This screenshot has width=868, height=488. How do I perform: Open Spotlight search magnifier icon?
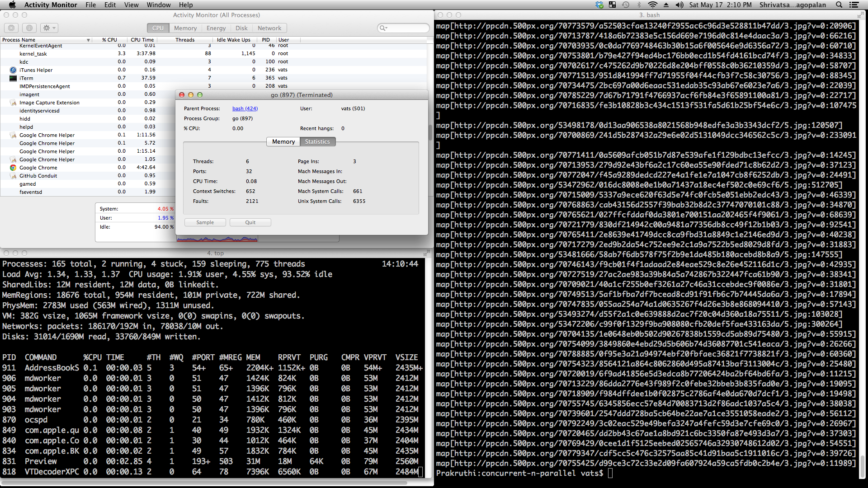(x=839, y=5)
